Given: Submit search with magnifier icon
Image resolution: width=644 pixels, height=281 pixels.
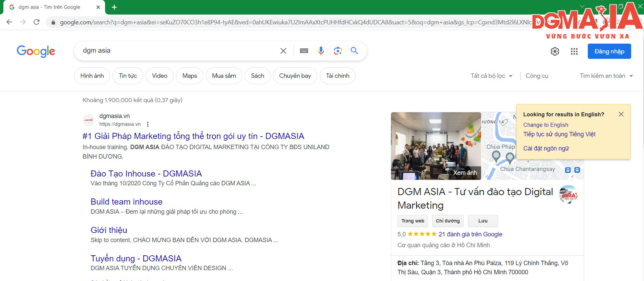Looking at the screenshot, I should (354, 51).
